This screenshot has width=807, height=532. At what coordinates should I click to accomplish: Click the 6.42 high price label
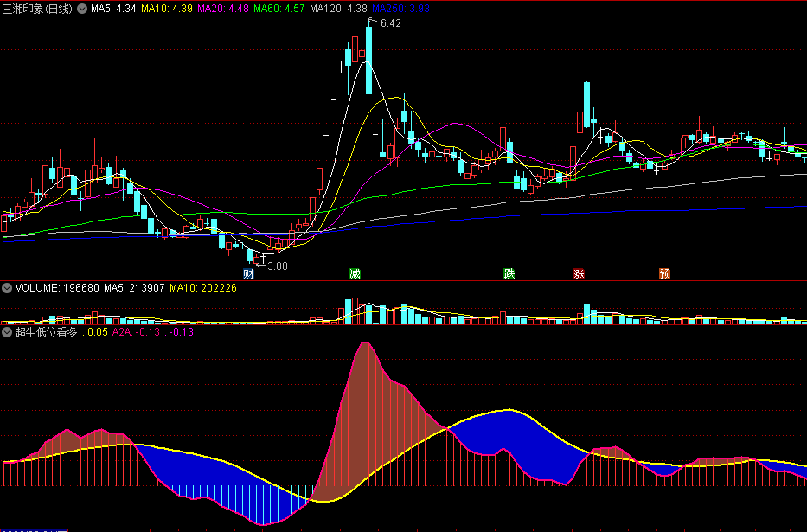(x=391, y=23)
